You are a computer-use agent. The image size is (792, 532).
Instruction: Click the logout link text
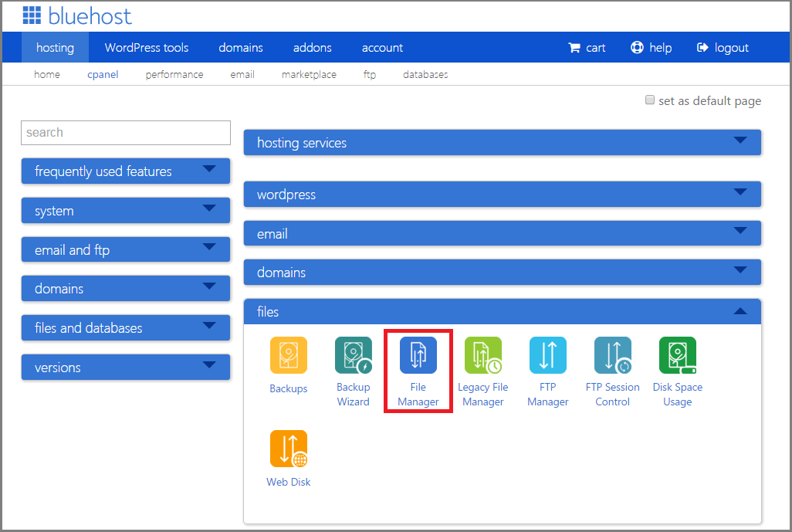(x=731, y=48)
